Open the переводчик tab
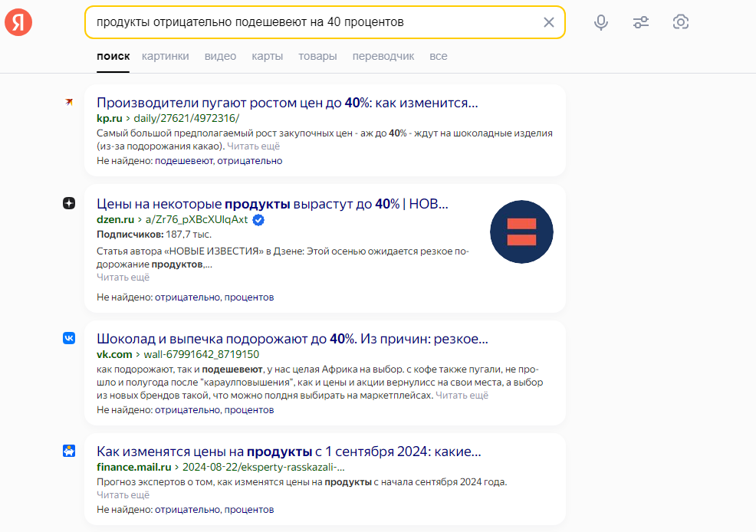 coord(383,57)
